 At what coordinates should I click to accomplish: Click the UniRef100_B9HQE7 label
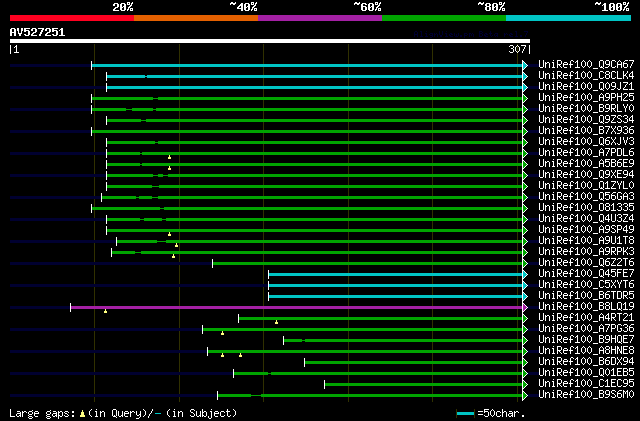point(586,340)
